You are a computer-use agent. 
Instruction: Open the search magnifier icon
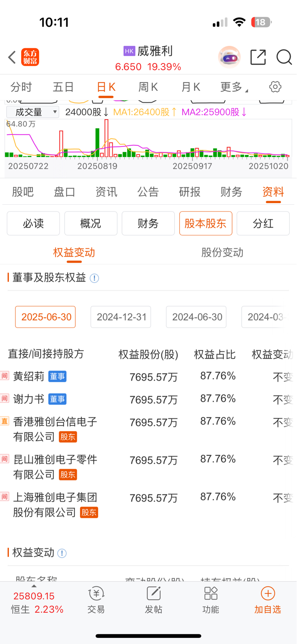click(284, 57)
